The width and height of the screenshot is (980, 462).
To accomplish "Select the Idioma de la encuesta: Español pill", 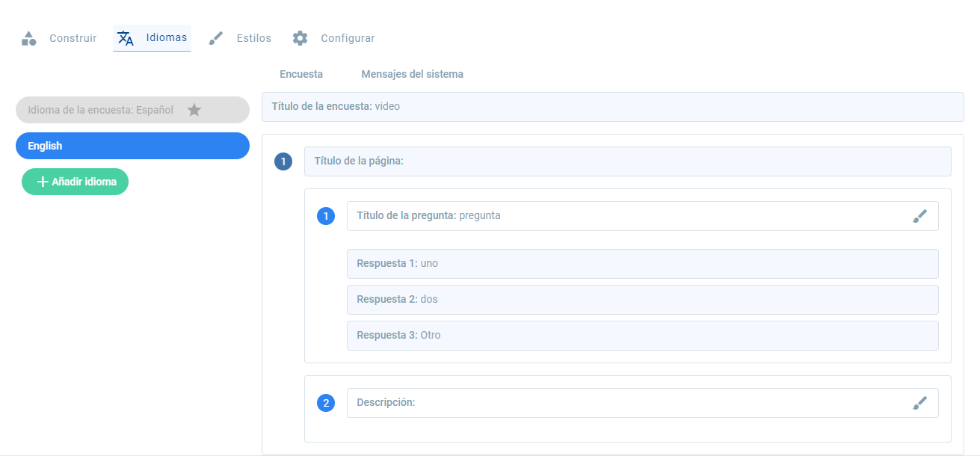I will (132, 110).
